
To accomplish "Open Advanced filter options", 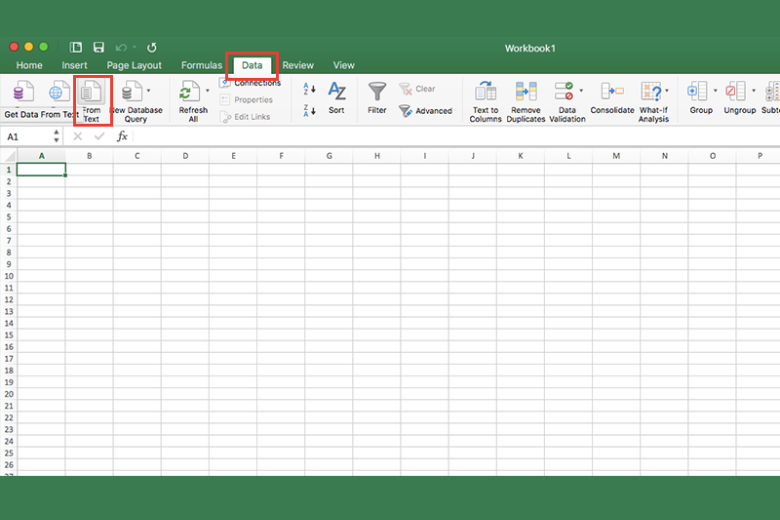I will pos(425,110).
